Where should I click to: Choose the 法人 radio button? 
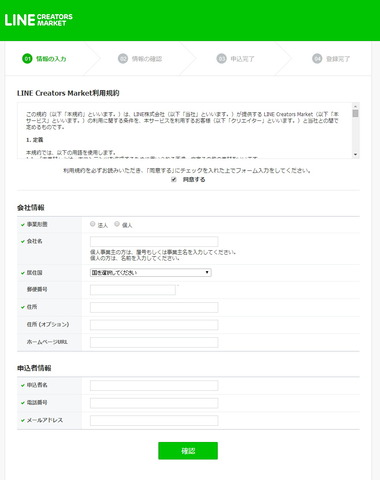[x=93, y=224]
